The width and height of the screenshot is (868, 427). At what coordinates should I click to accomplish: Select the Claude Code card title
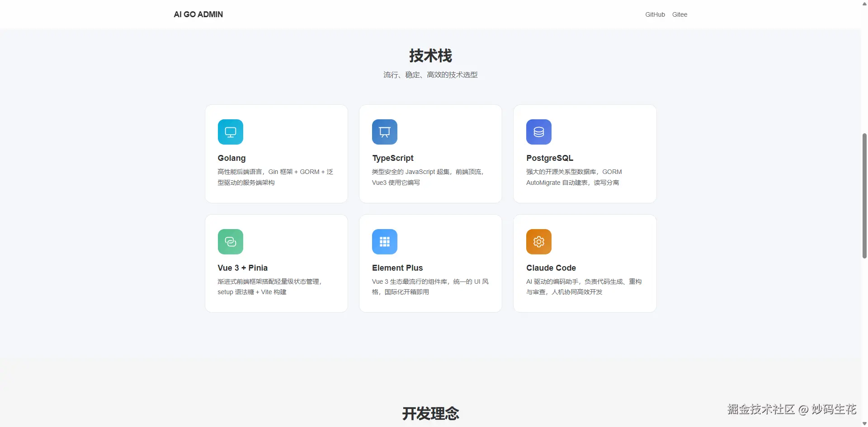[x=551, y=268]
